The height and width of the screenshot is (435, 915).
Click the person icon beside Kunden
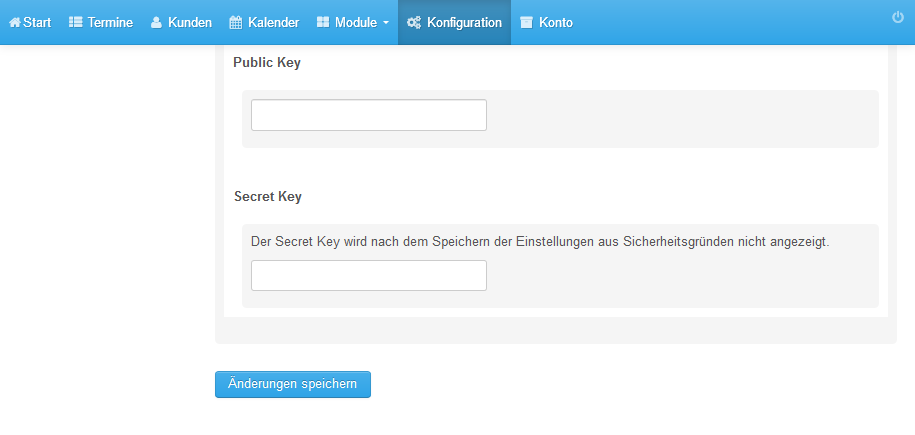pyautogui.click(x=156, y=23)
